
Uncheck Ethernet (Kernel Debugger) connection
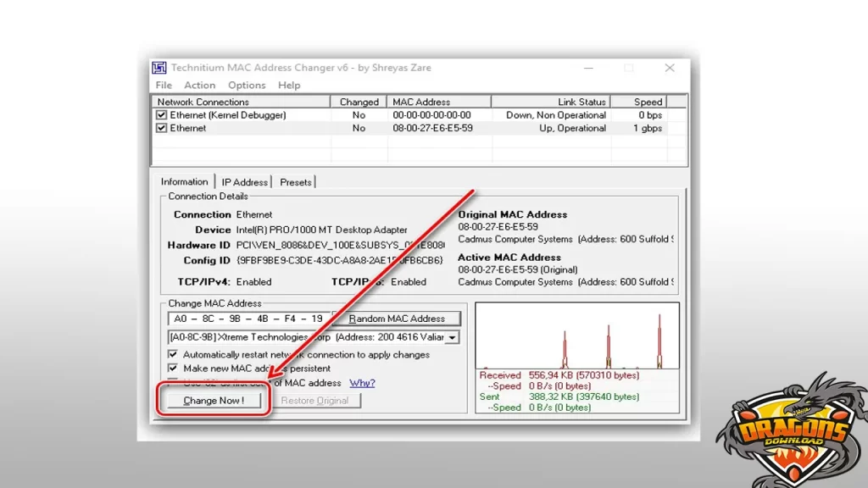click(x=160, y=114)
